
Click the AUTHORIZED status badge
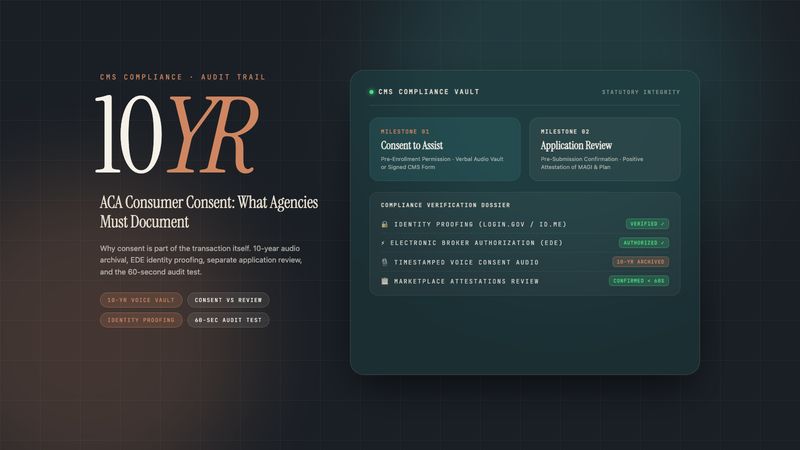point(644,243)
